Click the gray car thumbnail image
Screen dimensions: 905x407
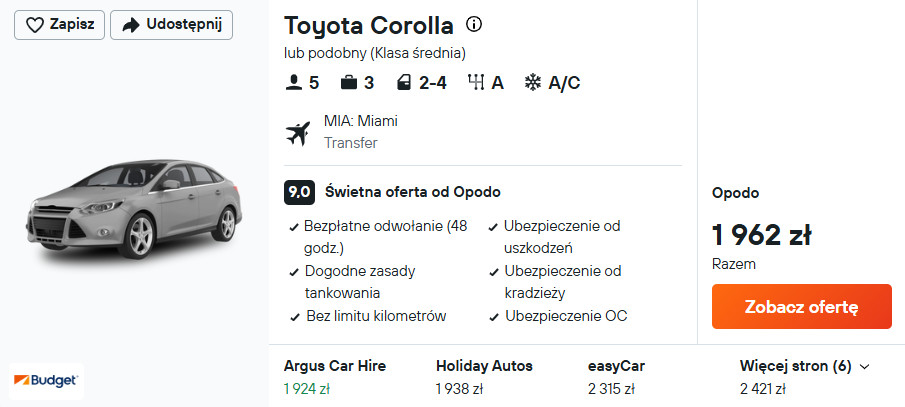[134, 209]
